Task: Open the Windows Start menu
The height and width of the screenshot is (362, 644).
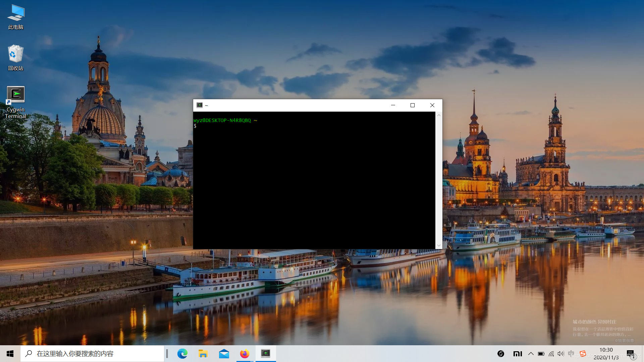Action: [10, 354]
